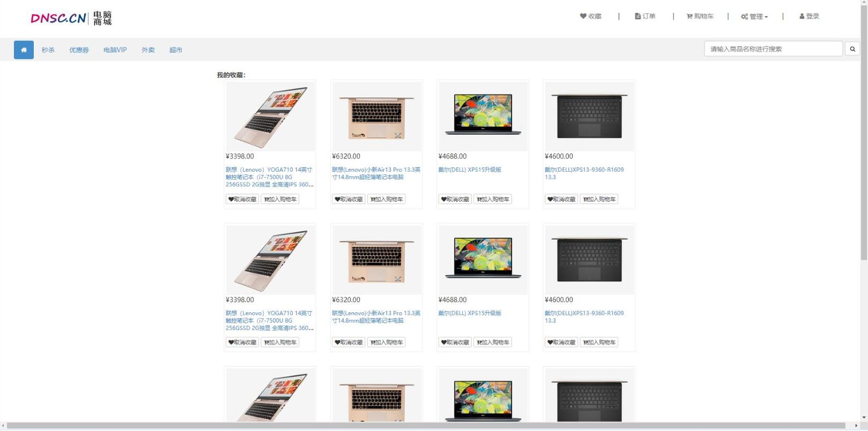Image resolution: width=868 pixels, height=431 pixels.
Task: Open the first-row DELL XPS13-9360 image
Action: 589,116
